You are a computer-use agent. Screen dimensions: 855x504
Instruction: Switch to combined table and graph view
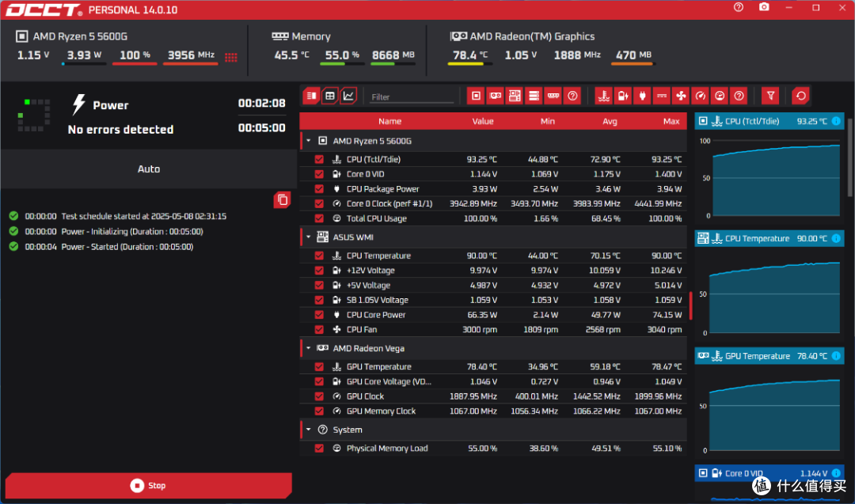coord(311,96)
